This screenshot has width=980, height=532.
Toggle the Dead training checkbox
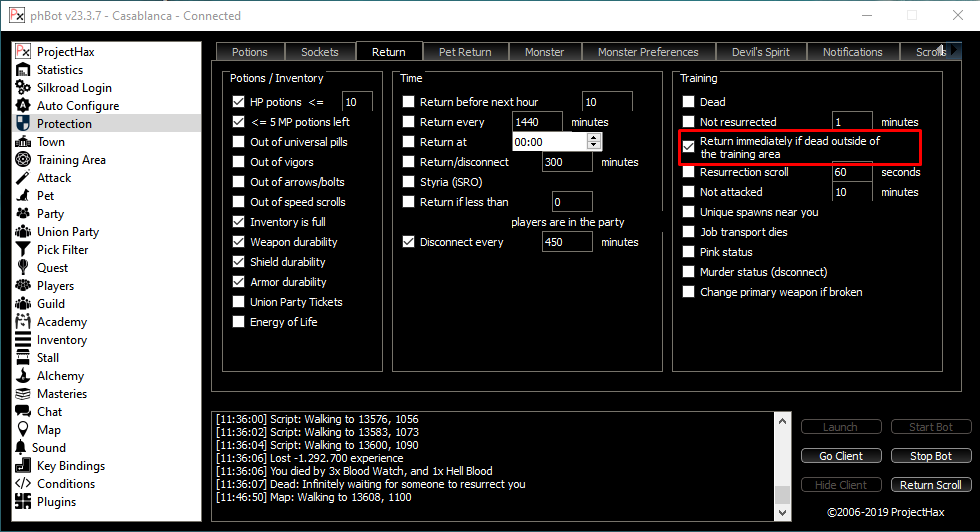688,102
